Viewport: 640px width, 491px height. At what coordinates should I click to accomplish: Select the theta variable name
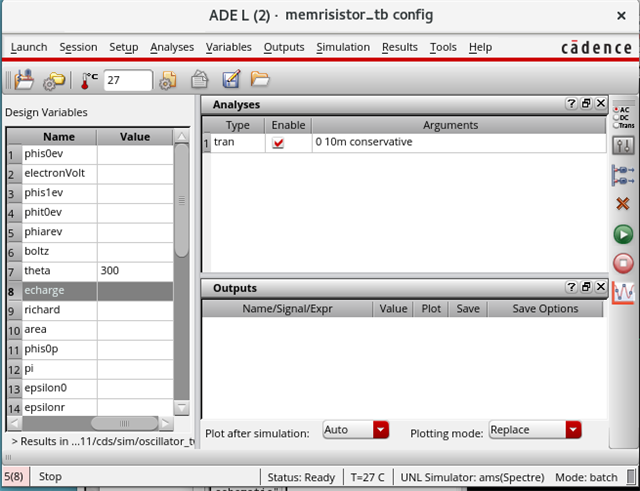pyautogui.click(x=60, y=271)
